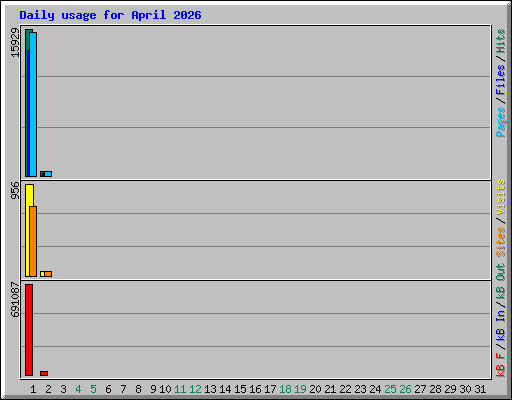This screenshot has height=400, width=512.
Task: Click the 'Daily usage for April 2026' title
Action: [x=110, y=15]
